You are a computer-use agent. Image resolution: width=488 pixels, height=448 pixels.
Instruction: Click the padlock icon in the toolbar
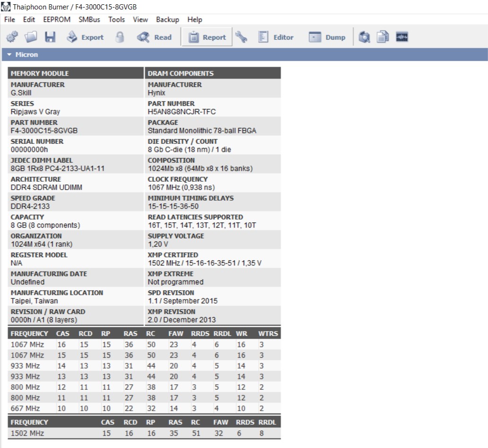coord(120,37)
